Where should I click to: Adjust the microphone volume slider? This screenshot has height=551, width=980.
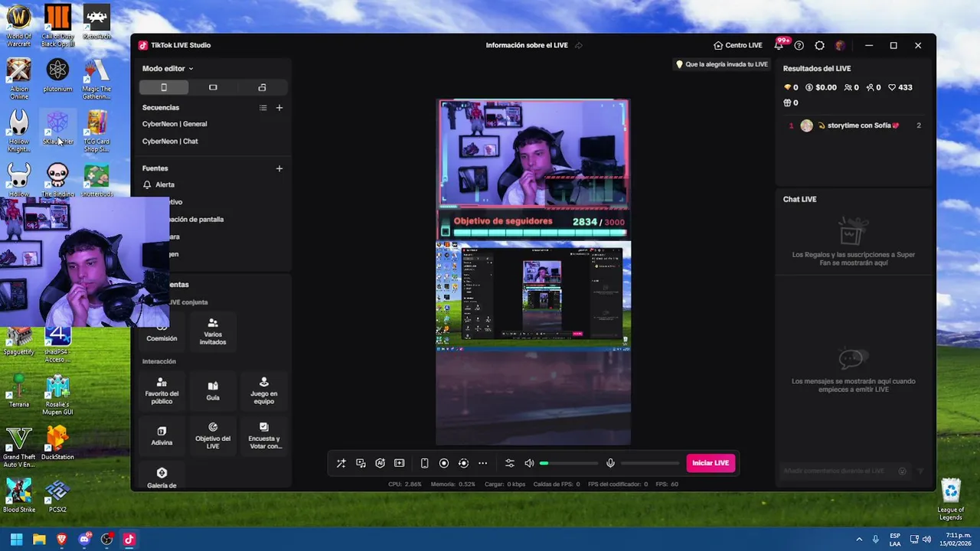click(650, 463)
